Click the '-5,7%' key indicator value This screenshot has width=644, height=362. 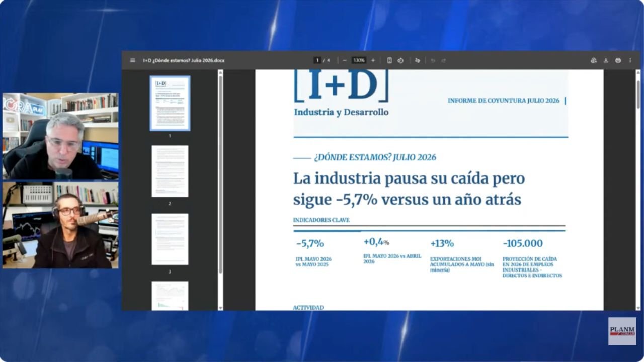[310, 244]
